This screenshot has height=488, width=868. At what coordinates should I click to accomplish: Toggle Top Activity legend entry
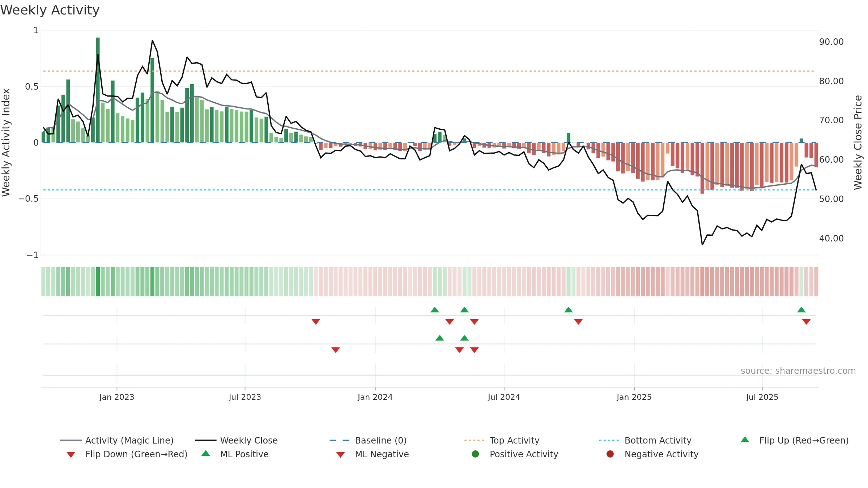502,440
